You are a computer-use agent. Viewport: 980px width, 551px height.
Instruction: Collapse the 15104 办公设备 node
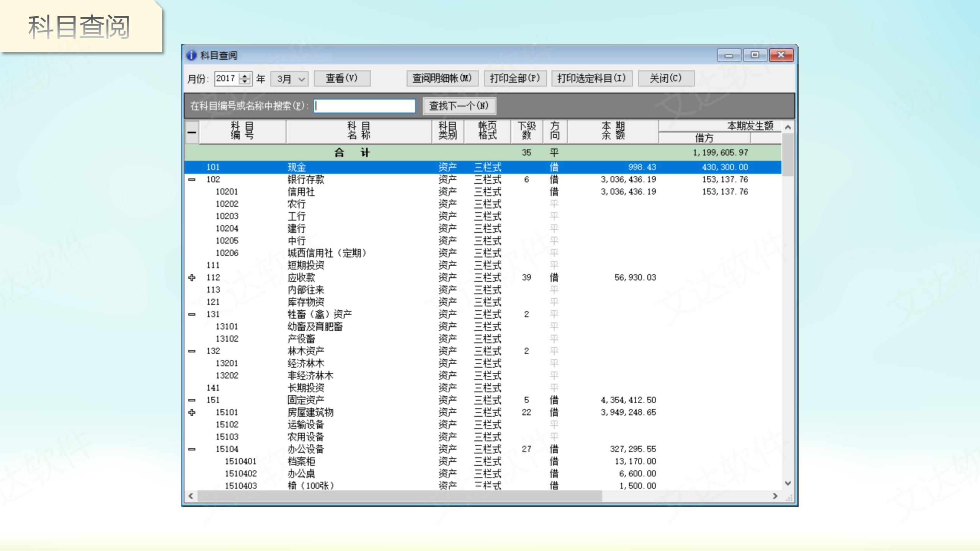click(192, 449)
